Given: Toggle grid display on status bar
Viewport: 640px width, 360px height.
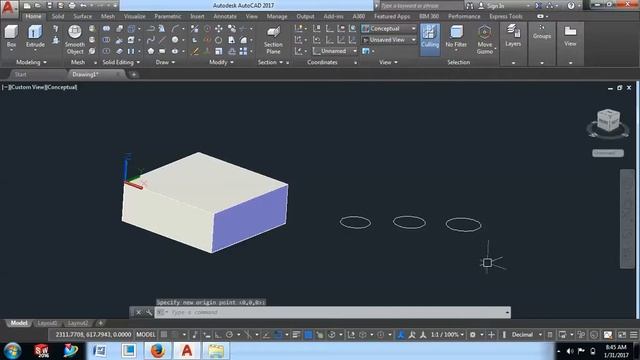Looking at the screenshot, I should click(x=164, y=335).
